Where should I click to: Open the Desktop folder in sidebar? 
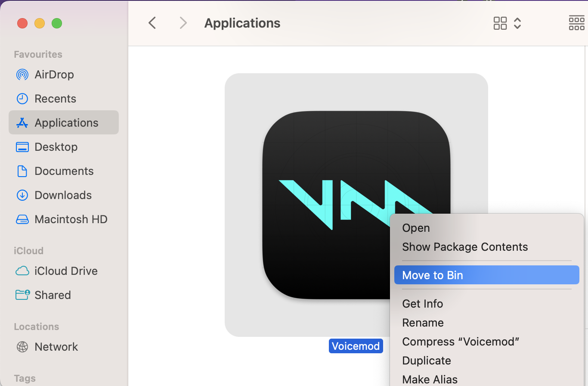pyautogui.click(x=64, y=147)
